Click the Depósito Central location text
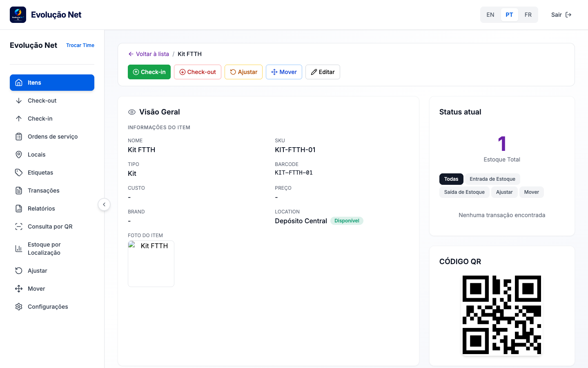588x368 pixels. click(301, 221)
